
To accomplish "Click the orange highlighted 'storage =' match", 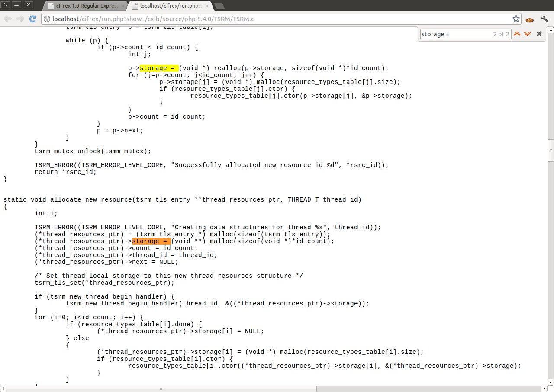I will click(x=151, y=241).
